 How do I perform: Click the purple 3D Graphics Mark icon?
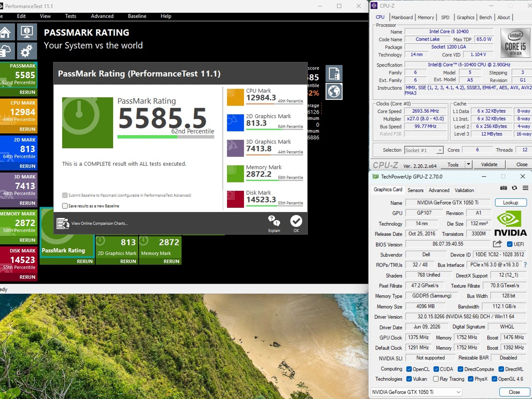pyautogui.click(x=235, y=148)
